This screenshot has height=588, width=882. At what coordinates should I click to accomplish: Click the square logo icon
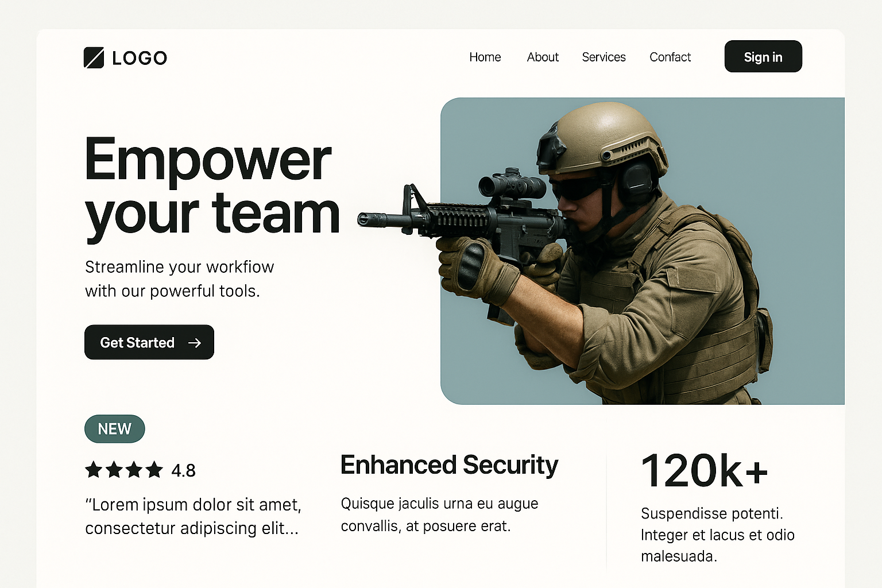click(x=94, y=57)
